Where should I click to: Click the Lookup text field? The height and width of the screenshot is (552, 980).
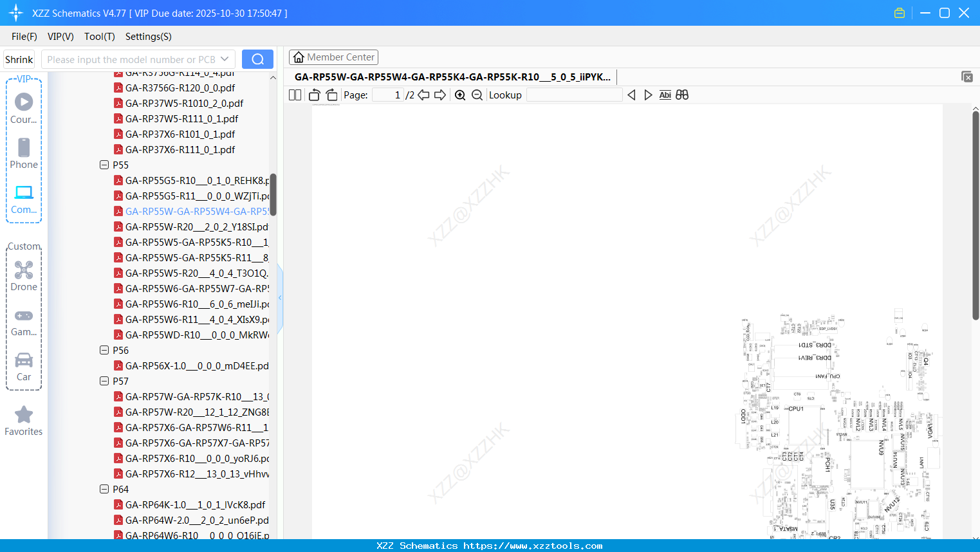pyautogui.click(x=574, y=95)
